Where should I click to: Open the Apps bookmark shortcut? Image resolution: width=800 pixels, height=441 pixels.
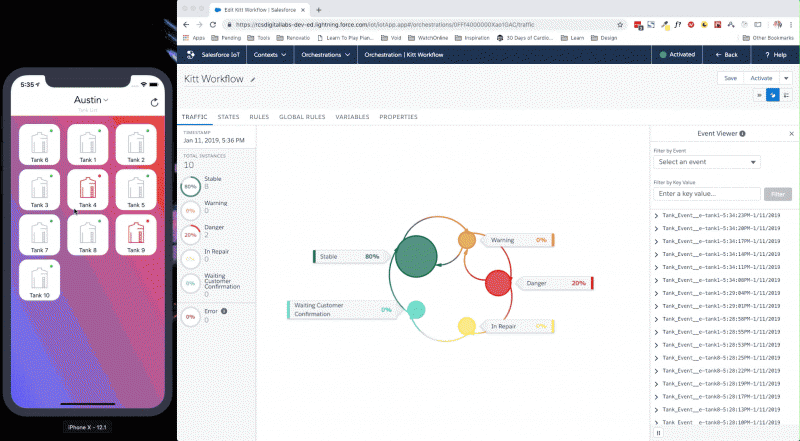194,38
